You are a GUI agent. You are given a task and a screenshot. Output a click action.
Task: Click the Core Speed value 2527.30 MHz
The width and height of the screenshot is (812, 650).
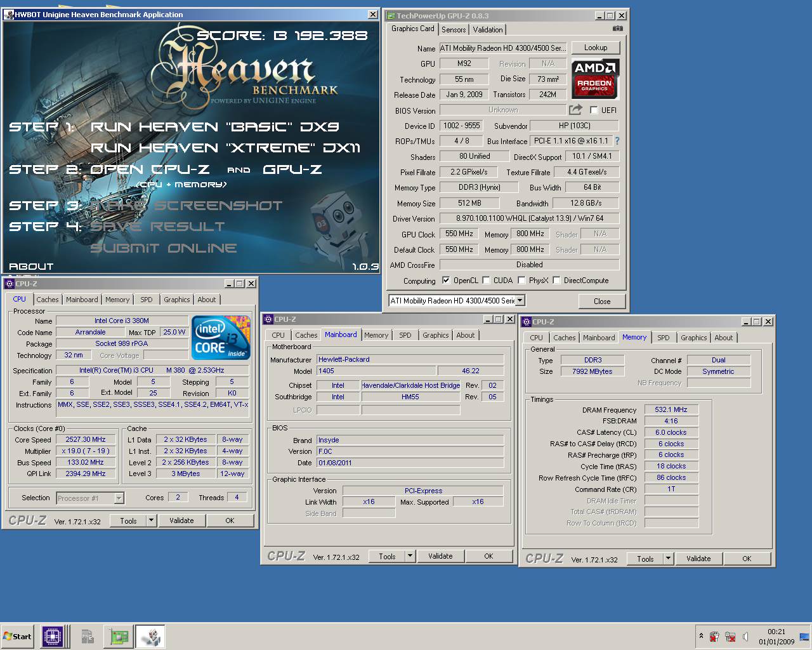(x=86, y=439)
